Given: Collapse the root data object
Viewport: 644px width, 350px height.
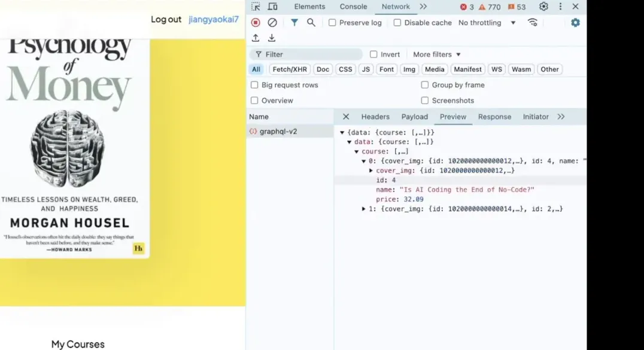Looking at the screenshot, I should pyautogui.click(x=342, y=133).
